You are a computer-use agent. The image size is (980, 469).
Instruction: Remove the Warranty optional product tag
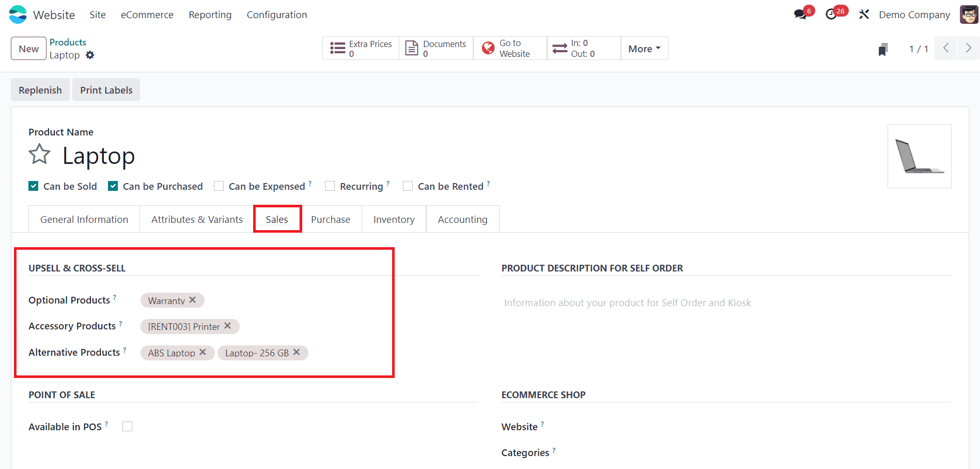pos(193,300)
